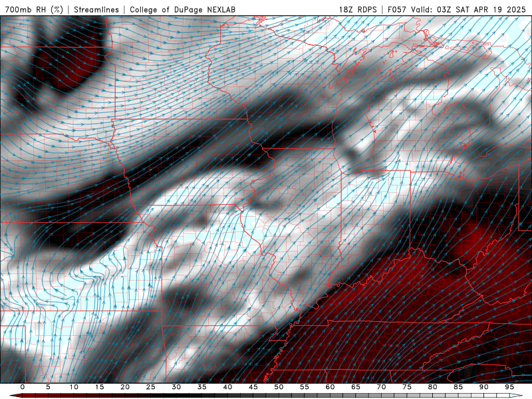Click "College of DuPage NEXLAB" header text

[182, 9]
